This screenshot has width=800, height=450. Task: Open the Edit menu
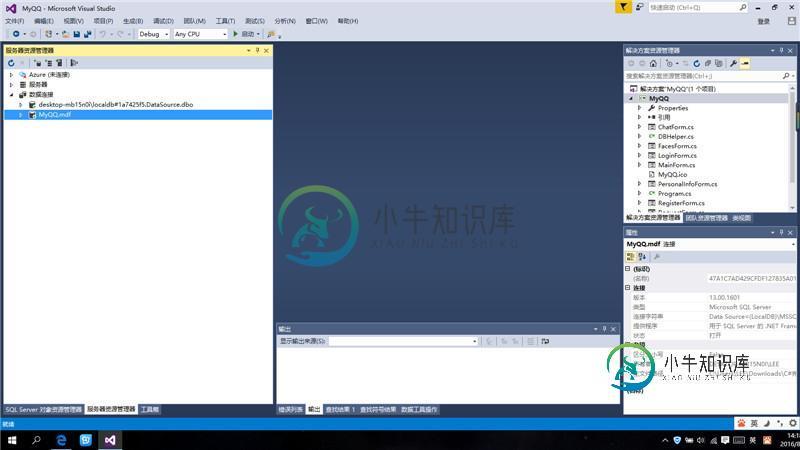(44, 21)
